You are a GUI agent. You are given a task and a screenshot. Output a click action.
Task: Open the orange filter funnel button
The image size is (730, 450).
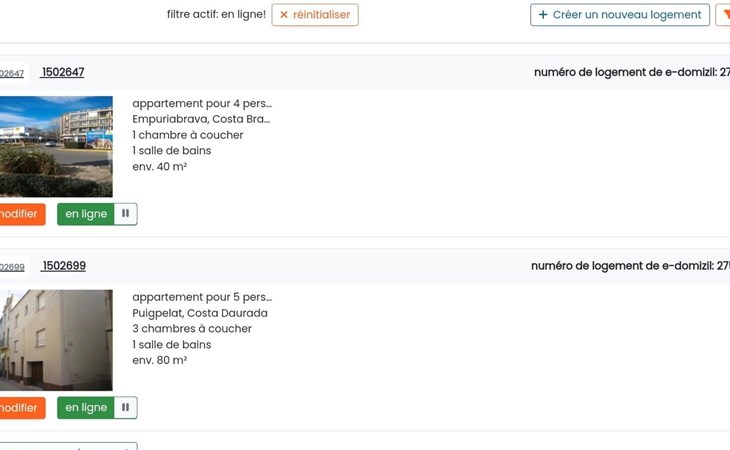tap(724, 15)
